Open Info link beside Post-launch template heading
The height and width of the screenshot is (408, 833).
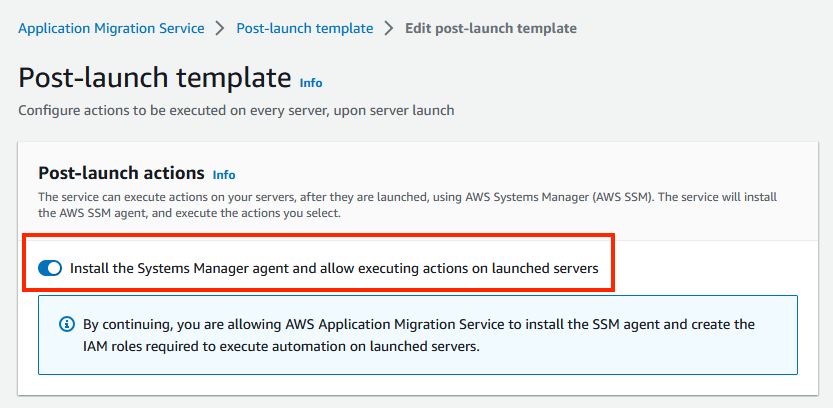[311, 83]
